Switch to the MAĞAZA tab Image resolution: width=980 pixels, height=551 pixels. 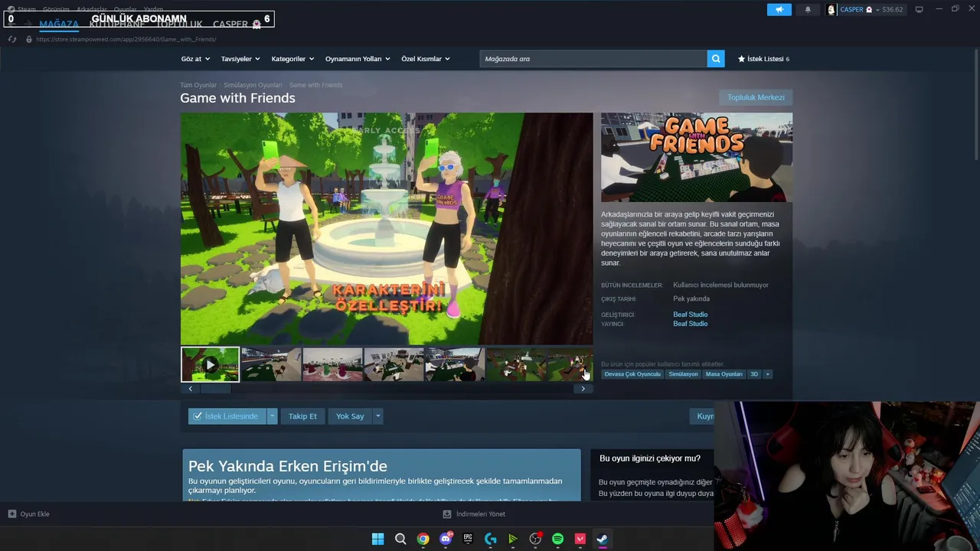59,24
